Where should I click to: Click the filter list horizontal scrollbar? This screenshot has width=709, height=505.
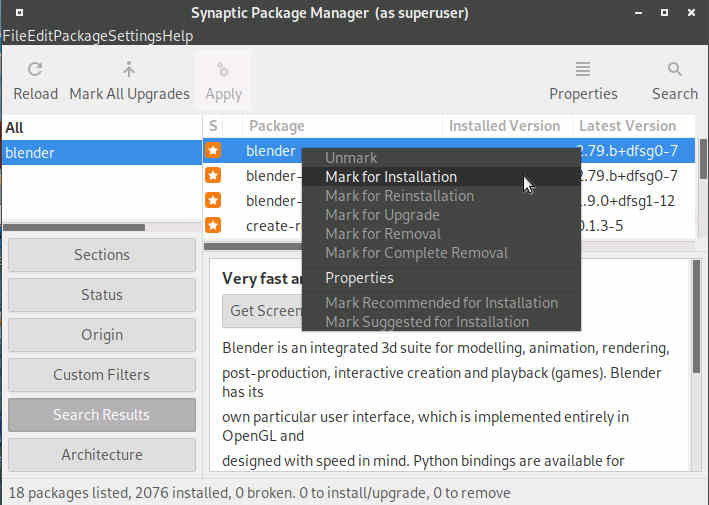[74, 227]
